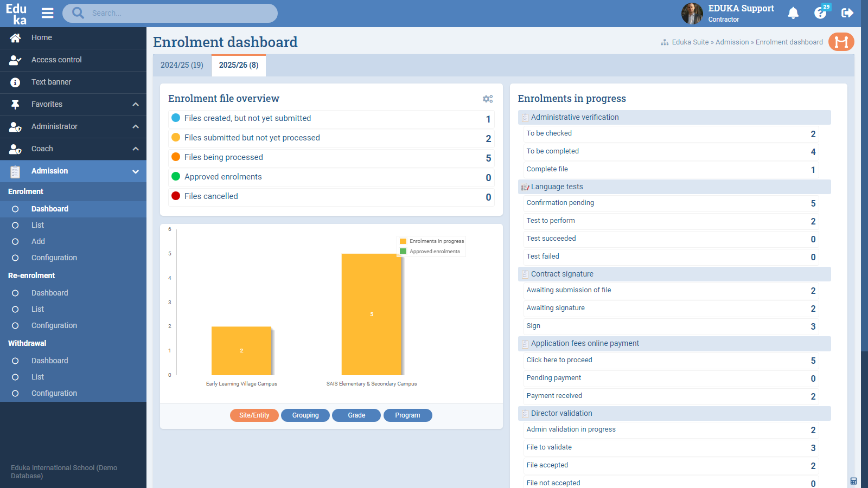Image resolution: width=868 pixels, height=488 pixels.
Task: Open the notifications bell
Action: click(793, 13)
